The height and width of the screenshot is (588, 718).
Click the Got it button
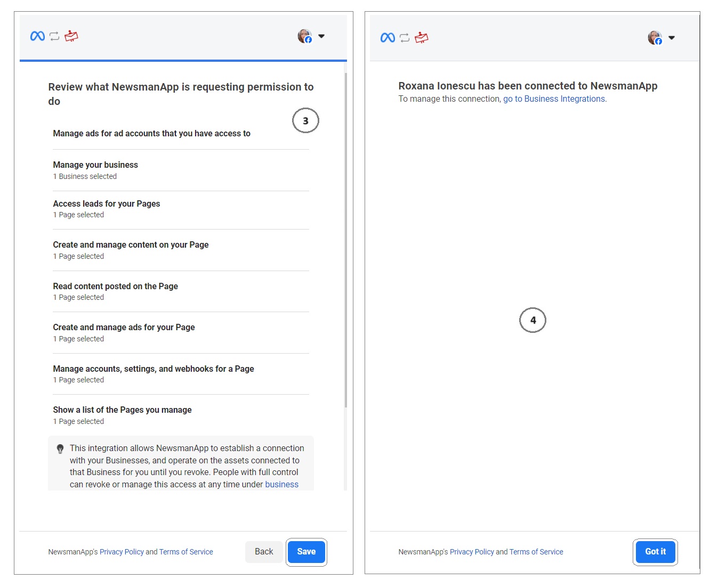655,552
